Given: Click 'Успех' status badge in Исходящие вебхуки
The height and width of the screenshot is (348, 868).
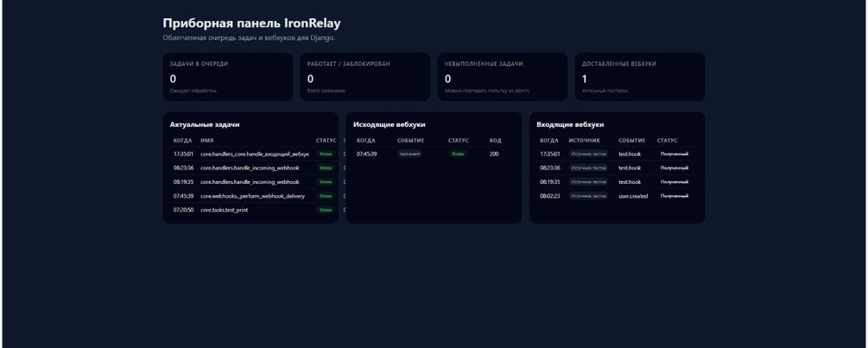Looking at the screenshot, I should (x=458, y=154).
